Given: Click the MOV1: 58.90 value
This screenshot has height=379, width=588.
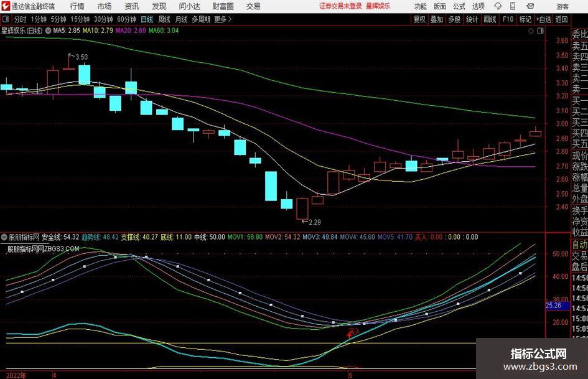Looking at the screenshot, I should point(245,237).
